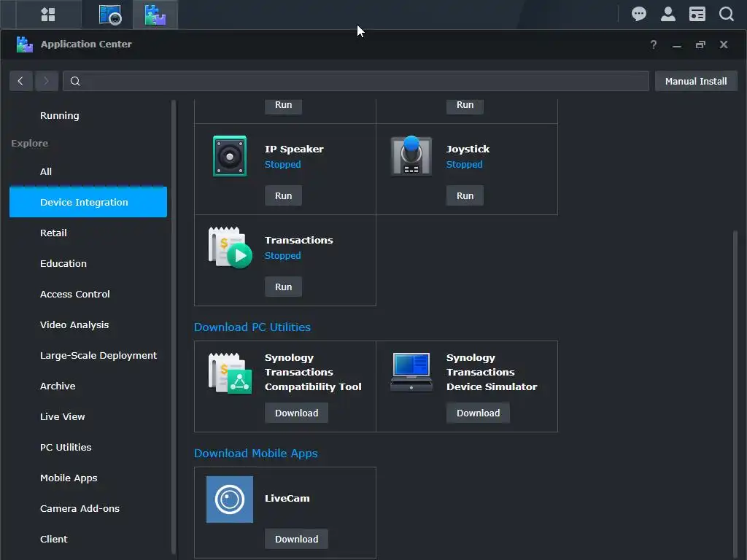747x560 pixels.
Task: Click the Synology Transactions Device Simulator title
Action: [492, 372]
